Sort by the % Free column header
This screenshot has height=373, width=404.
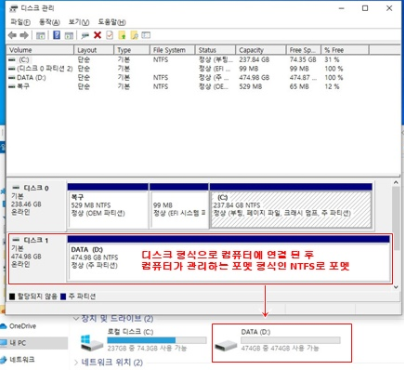(x=345, y=50)
